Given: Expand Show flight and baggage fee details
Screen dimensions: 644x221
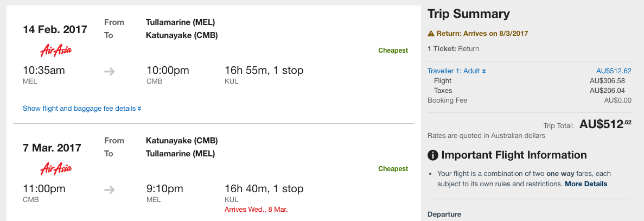Looking at the screenshot, I should [x=82, y=109].
